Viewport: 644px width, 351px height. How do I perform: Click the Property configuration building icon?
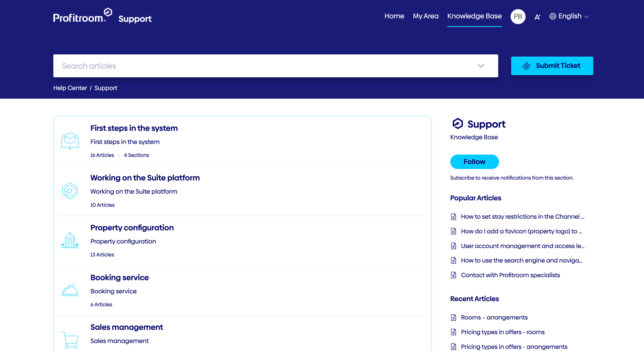[x=70, y=241]
